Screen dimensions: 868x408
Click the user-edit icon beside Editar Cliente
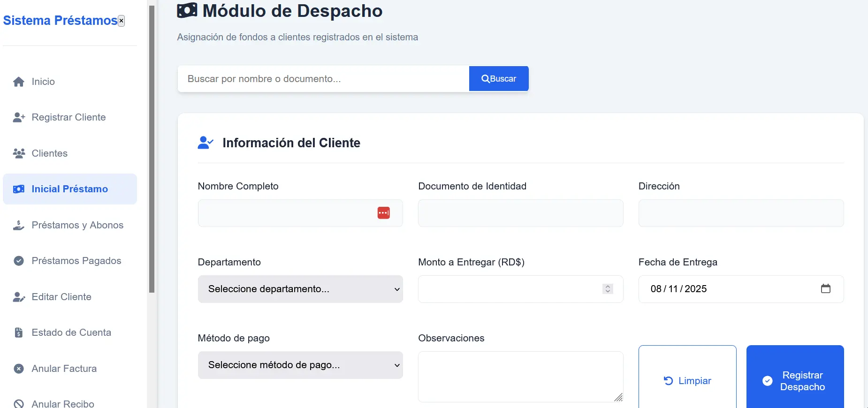click(x=19, y=297)
